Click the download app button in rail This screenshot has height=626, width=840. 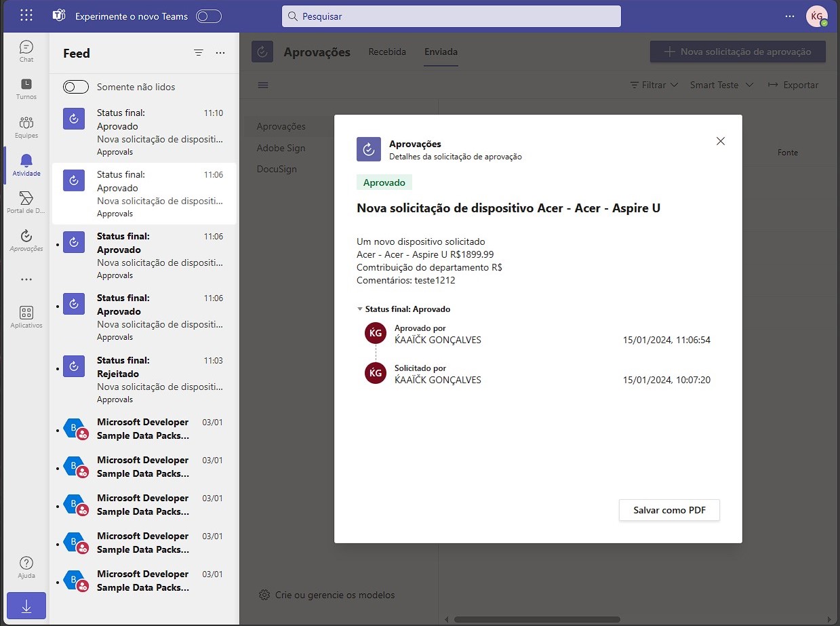(x=26, y=606)
